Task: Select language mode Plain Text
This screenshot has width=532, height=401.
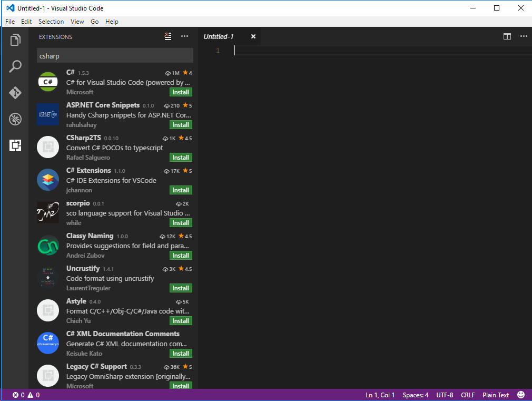Action: (496, 395)
